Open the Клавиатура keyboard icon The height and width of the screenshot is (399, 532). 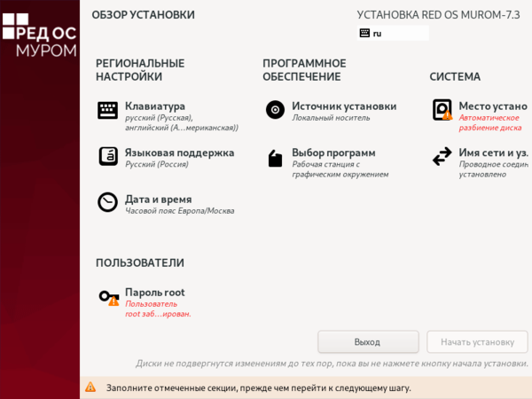click(107, 110)
